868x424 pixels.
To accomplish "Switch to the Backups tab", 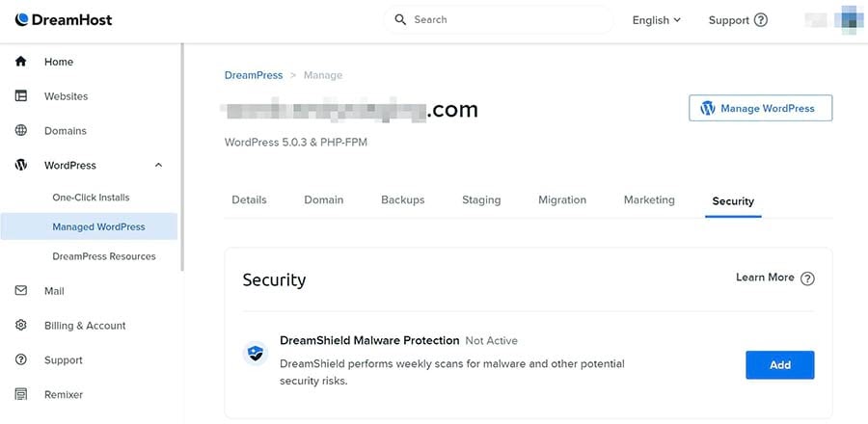I will point(402,200).
